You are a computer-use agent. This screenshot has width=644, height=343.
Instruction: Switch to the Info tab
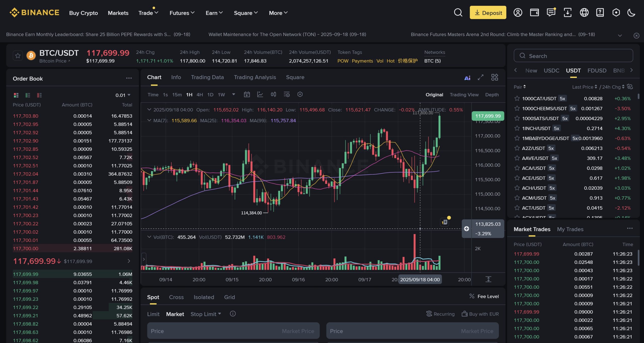(x=176, y=77)
